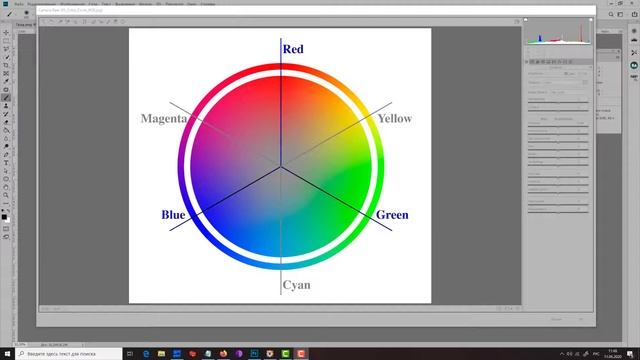Click the Cyan label on color wheel
640x360 pixels.
pyautogui.click(x=296, y=285)
